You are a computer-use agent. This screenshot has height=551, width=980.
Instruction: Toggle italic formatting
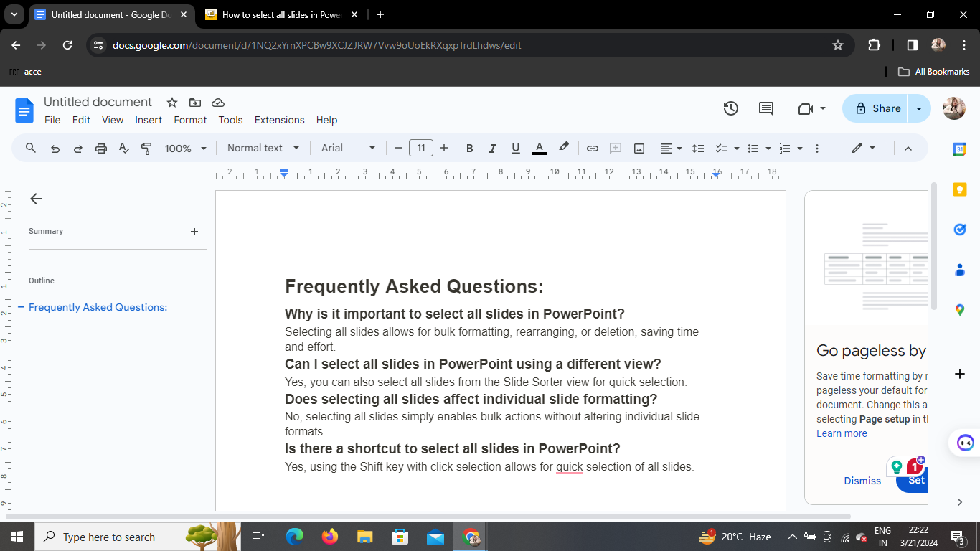pyautogui.click(x=493, y=149)
